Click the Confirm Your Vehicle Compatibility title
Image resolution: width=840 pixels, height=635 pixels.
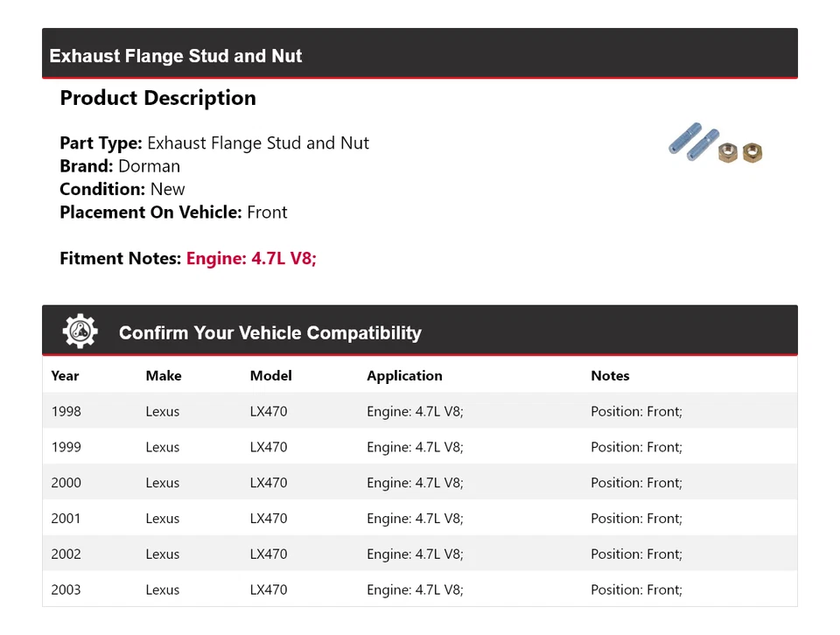(269, 333)
